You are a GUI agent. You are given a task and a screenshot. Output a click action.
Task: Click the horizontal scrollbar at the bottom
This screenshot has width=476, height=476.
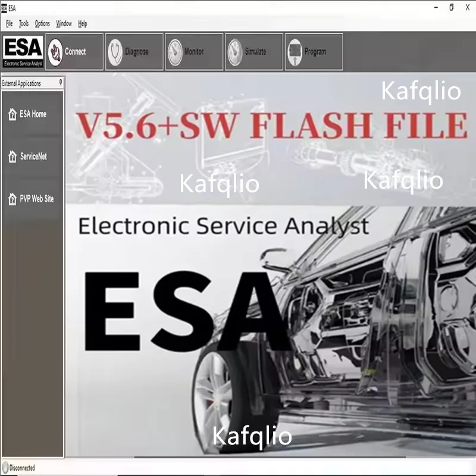(270, 457)
